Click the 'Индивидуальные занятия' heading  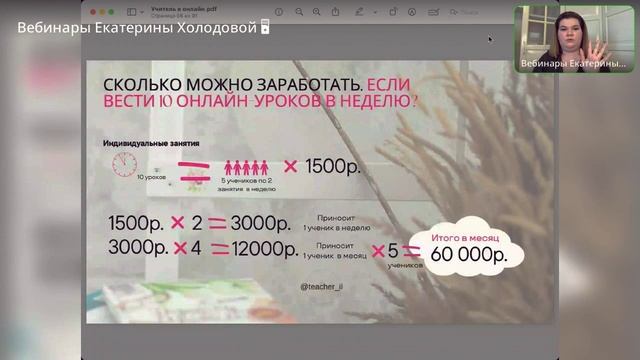tap(151, 143)
